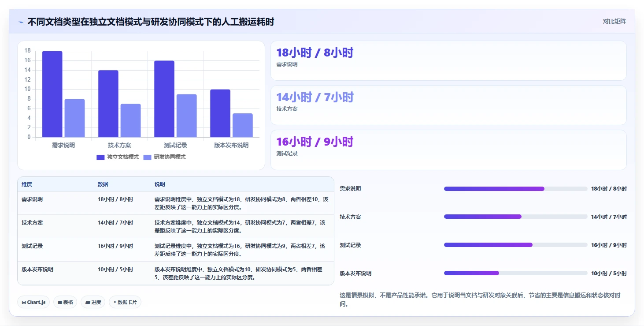Screen dimensions: 644x326
Task: Click the 需求说明 label beside progress bar
Action: (x=350, y=189)
